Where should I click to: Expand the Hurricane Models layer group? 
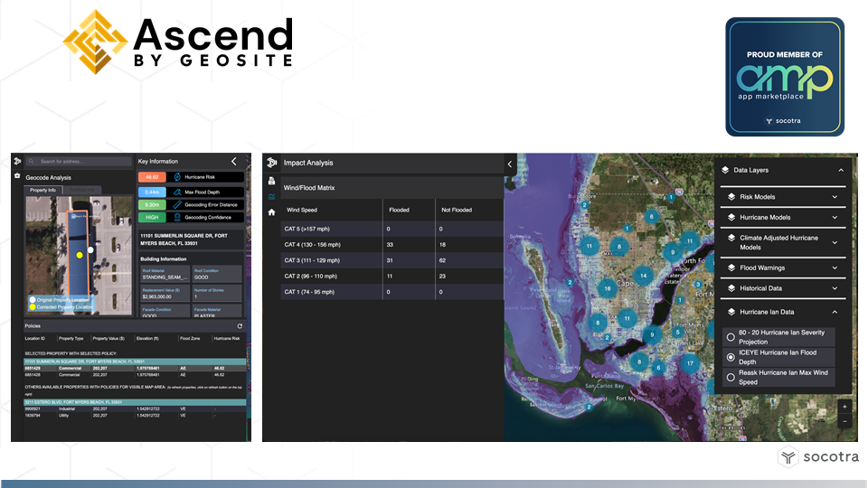(x=835, y=218)
